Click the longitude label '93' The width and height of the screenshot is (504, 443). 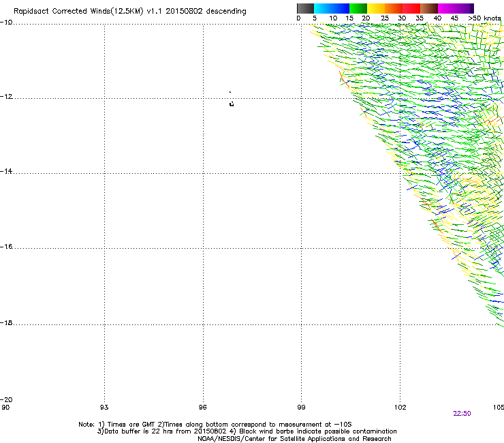coord(104,408)
